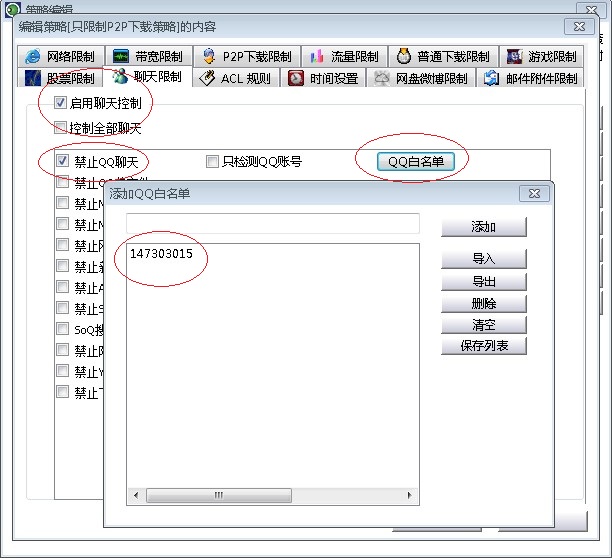Click the QQ白名单 button
The height and width of the screenshot is (558, 612).
pos(416,161)
